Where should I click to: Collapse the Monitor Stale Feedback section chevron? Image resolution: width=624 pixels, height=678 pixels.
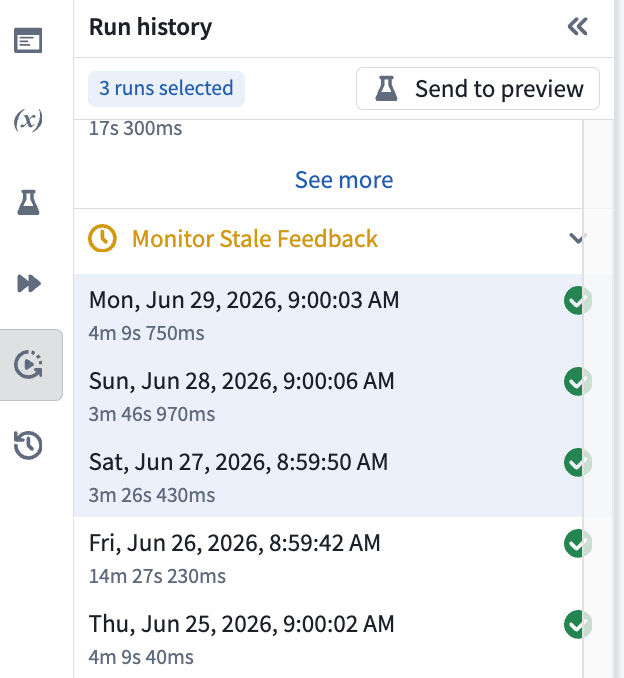coord(577,239)
